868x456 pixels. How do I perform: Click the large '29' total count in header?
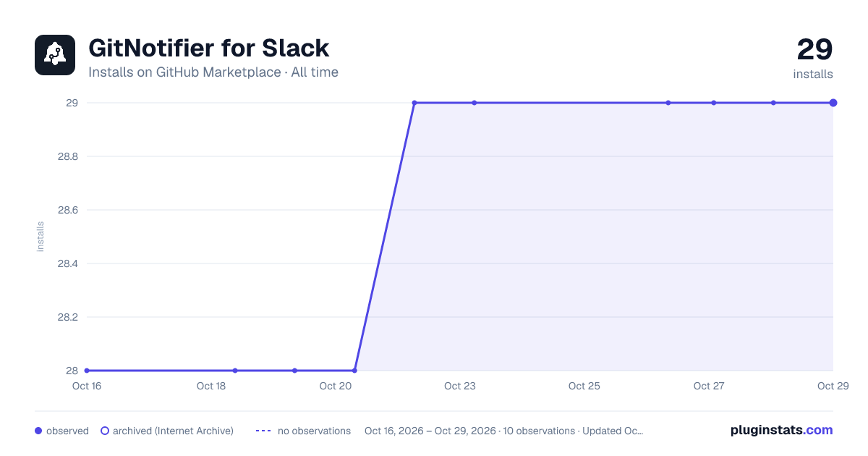click(814, 50)
